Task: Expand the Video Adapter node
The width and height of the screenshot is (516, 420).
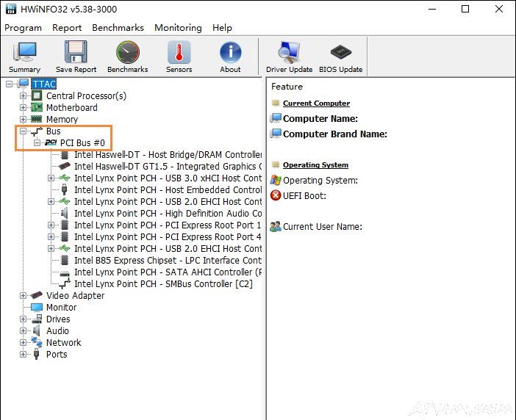Action: coord(23,295)
